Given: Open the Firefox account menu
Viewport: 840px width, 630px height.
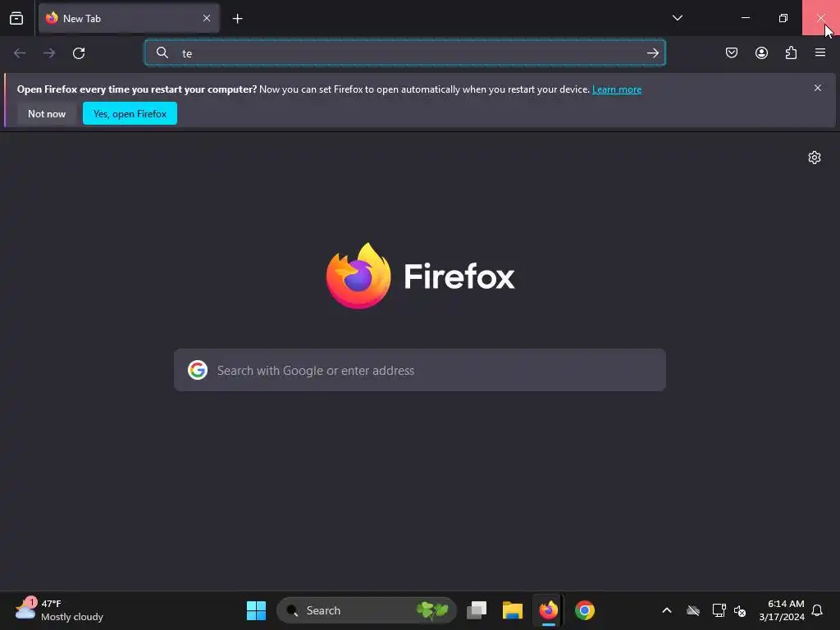Looking at the screenshot, I should 761,52.
